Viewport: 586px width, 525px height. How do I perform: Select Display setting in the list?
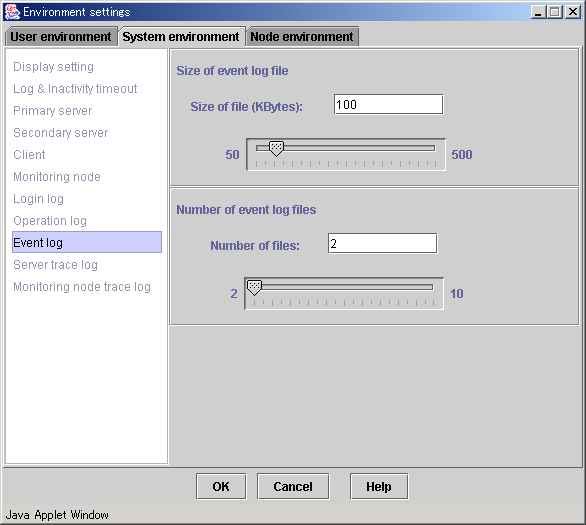pyautogui.click(x=53, y=67)
